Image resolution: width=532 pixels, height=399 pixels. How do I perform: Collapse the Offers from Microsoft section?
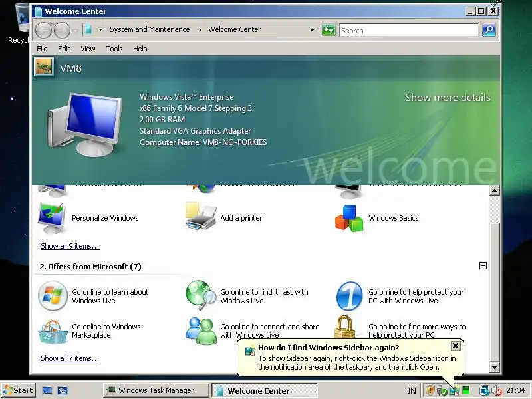[483, 265]
